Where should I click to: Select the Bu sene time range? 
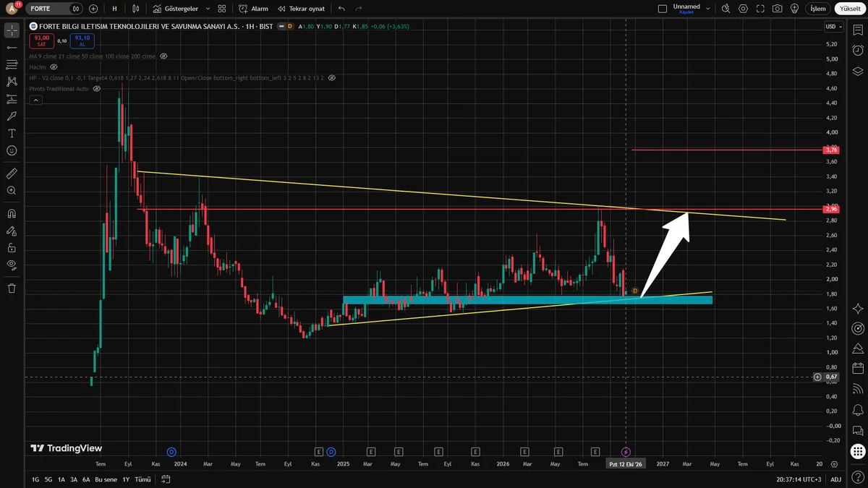click(x=106, y=479)
